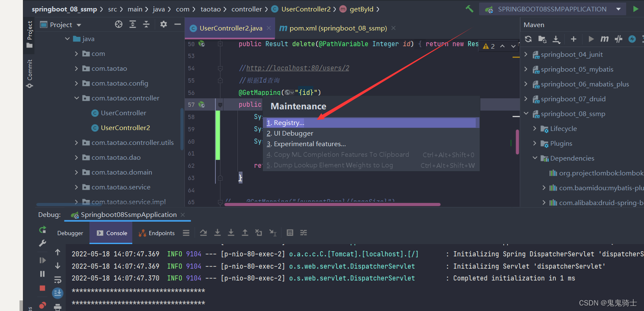Toggle console soft-wrap
The image size is (644, 311).
pos(58,280)
